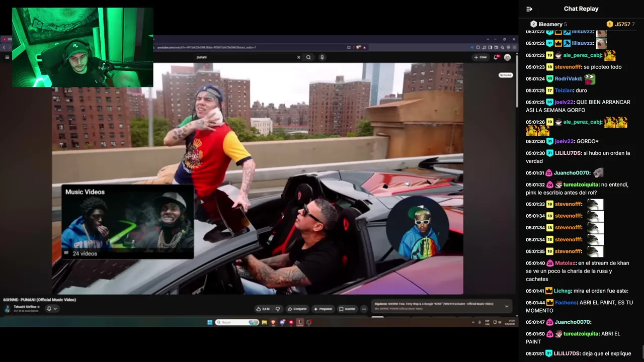Open the YouTube hamburger guide menu
The height and width of the screenshot is (362, 644).
click(x=7, y=57)
